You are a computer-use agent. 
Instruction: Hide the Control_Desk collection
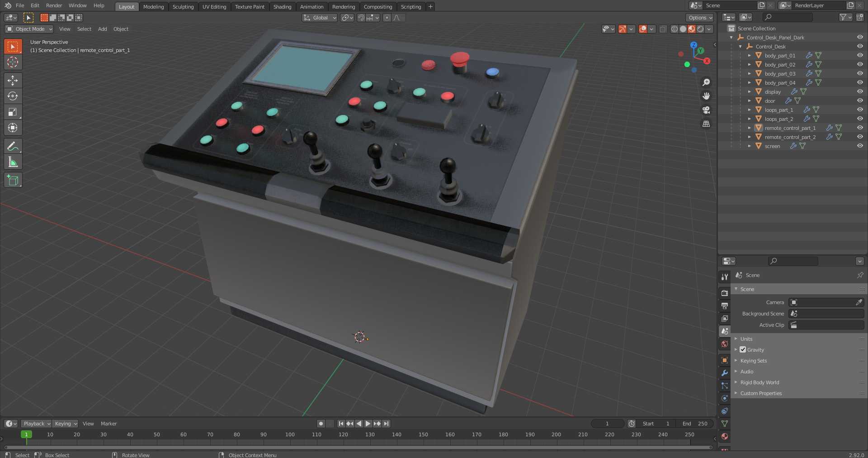point(860,46)
